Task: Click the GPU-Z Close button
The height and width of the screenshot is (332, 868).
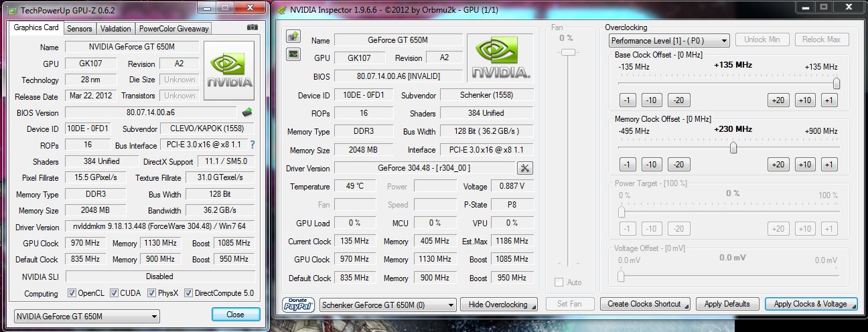Action: click(235, 314)
